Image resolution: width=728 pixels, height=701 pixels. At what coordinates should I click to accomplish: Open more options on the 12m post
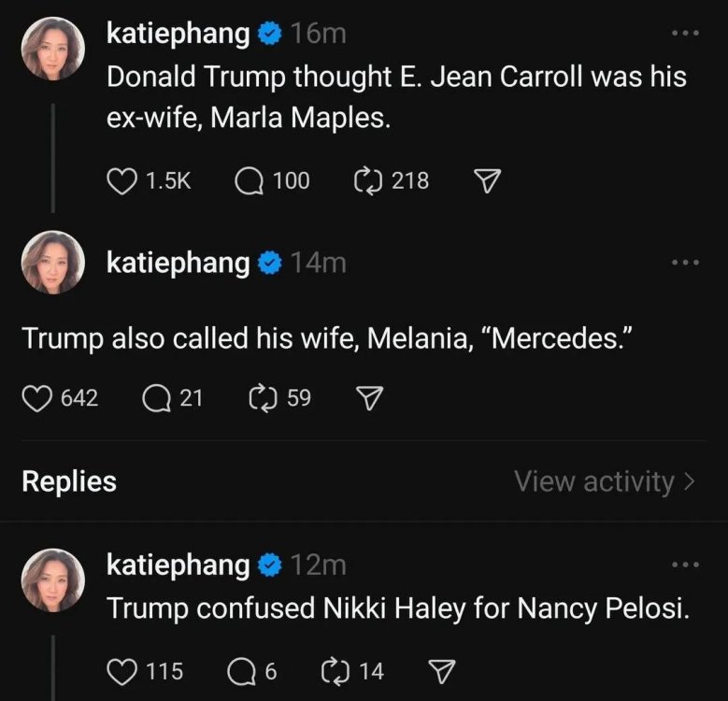685,565
